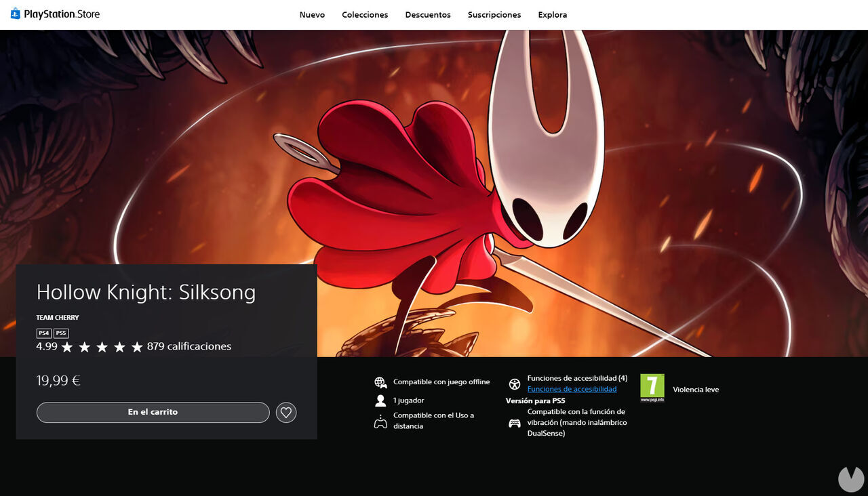
Task: Click the TEAM CHERRY developer name
Action: coord(57,317)
